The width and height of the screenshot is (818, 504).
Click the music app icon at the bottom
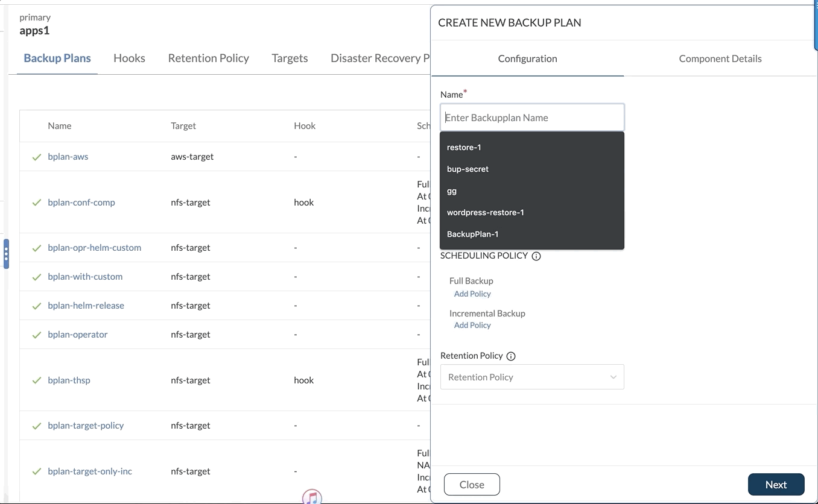tap(312, 497)
